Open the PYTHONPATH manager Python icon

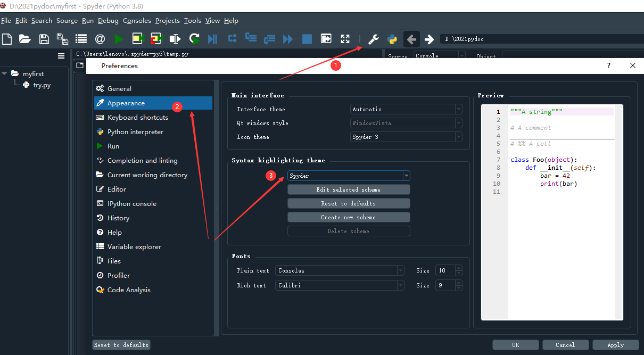click(392, 39)
